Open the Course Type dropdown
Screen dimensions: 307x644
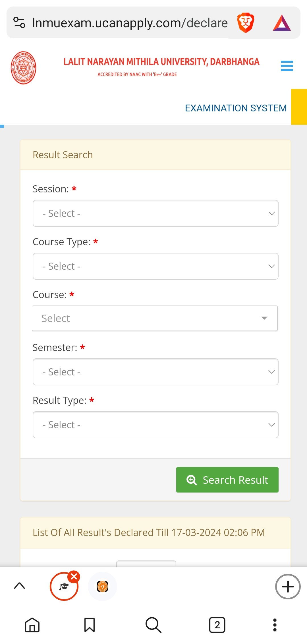pyautogui.click(x=155, y=266)
